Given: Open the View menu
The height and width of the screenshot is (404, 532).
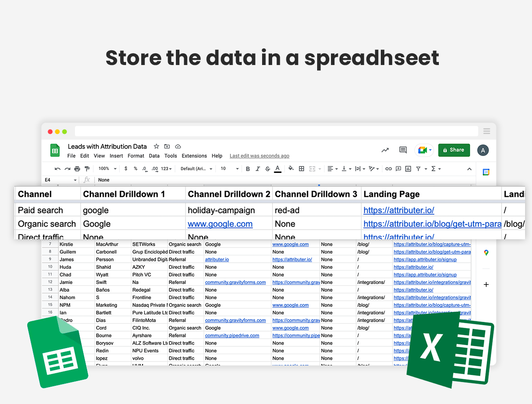Looking at the screenshot, I should (x=99, y=156).
